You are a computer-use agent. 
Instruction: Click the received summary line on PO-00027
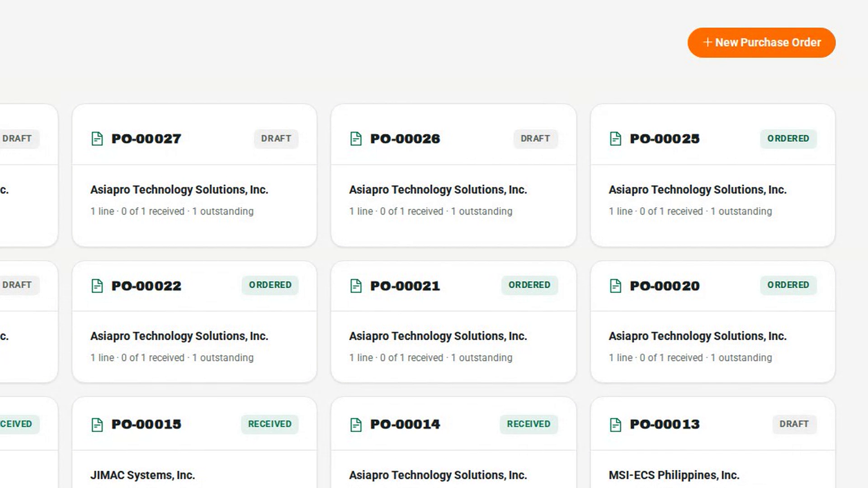point(172,211)
